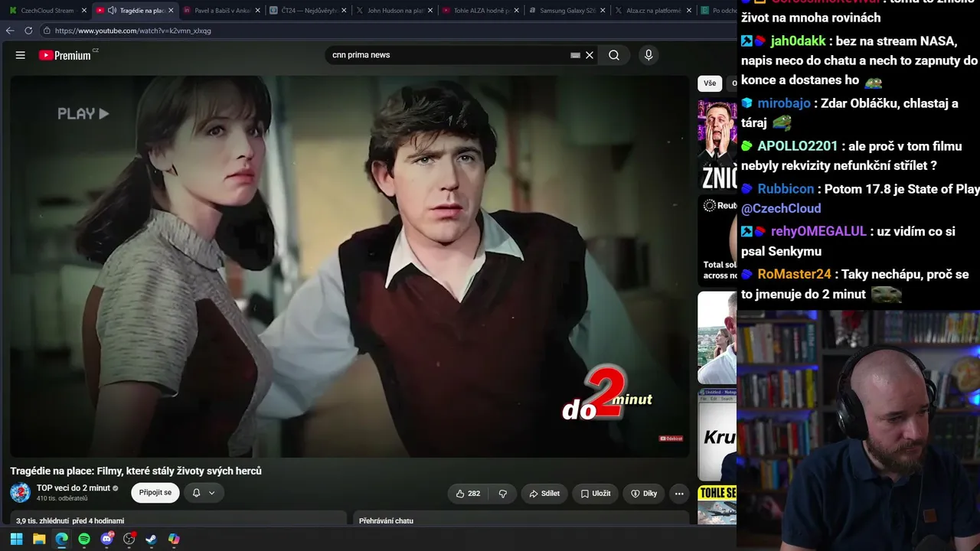This screenshot has width=980, height=551.
Task: Open Spotify from the taskbar
Action: tap(84, 539)
